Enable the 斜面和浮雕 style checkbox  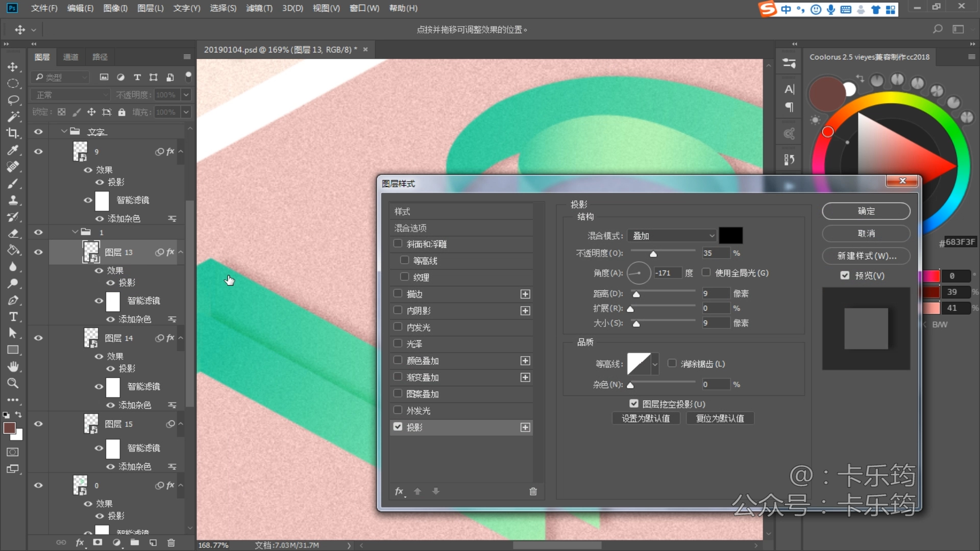tap(398, 244)
